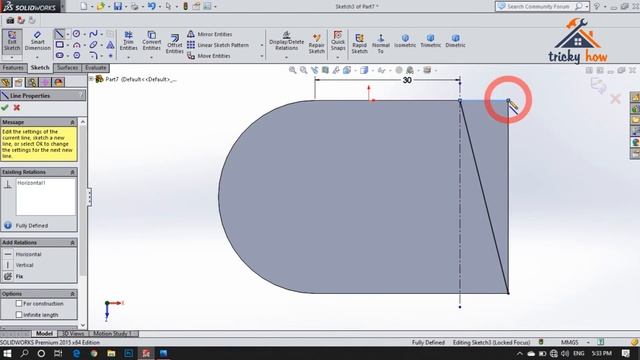Screen dimensions: 640x360
Task: Switch to the Evaluate tab
Action: pyautogui.click(x=96, y=68)
